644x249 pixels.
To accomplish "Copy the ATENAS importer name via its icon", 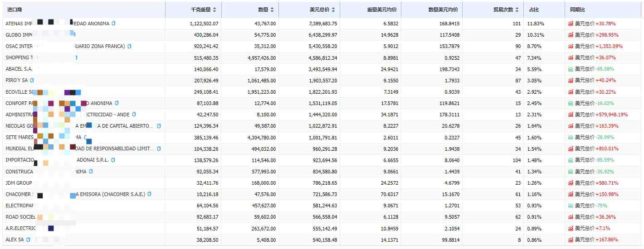I will coord(113,24).
